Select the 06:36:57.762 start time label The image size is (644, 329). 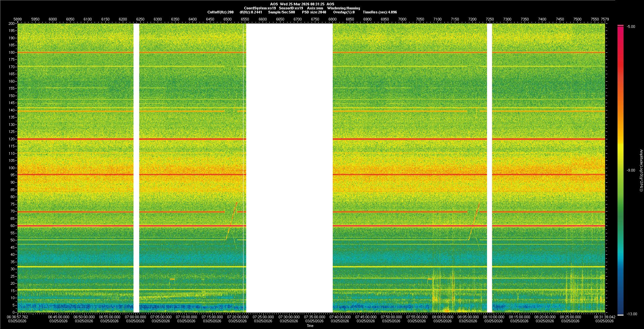(x=17, y=317)
